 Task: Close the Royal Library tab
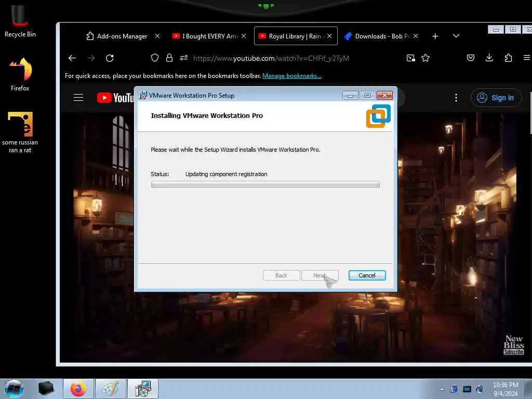(x=329, y=36)
